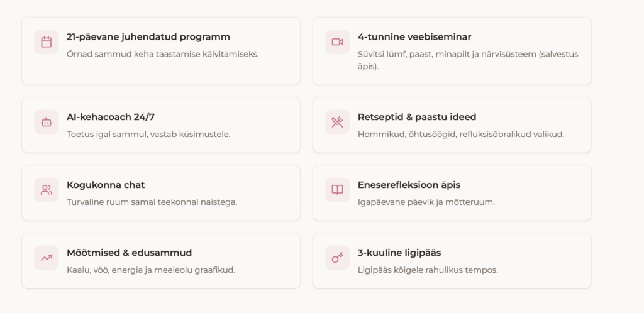Click the text "Igapäevane päevik ja mõtteruum"
The image size is (644, 313).
pos(426,202)
